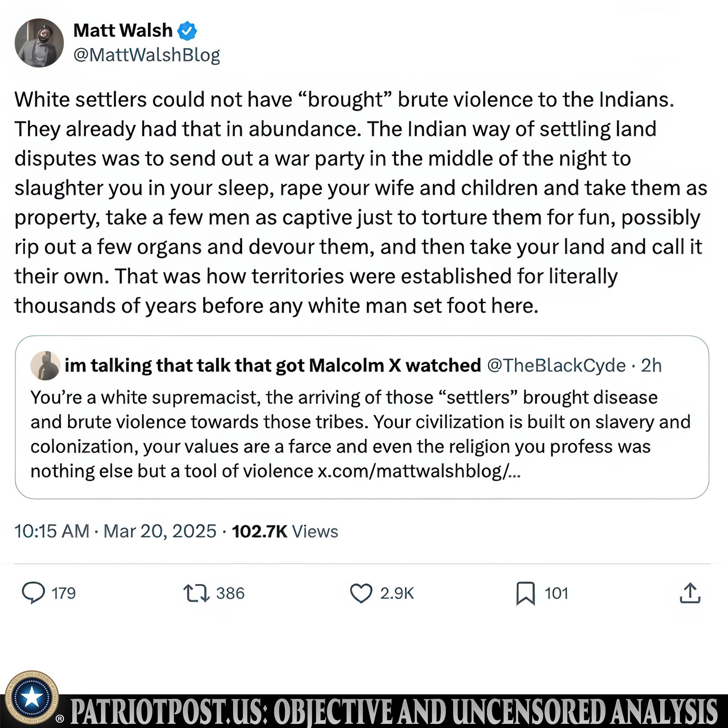The width and height of the screenshot is (728, 728).
Task: Click the share upload icon
Action: click(x=690, y=593)
